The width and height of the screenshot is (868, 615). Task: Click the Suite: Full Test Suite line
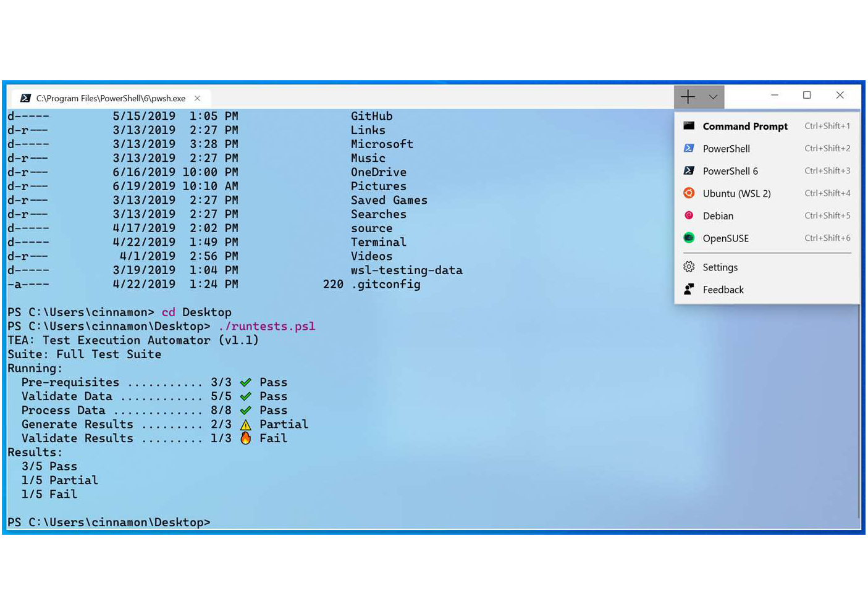pyautogui.click(x=84, y=354)
